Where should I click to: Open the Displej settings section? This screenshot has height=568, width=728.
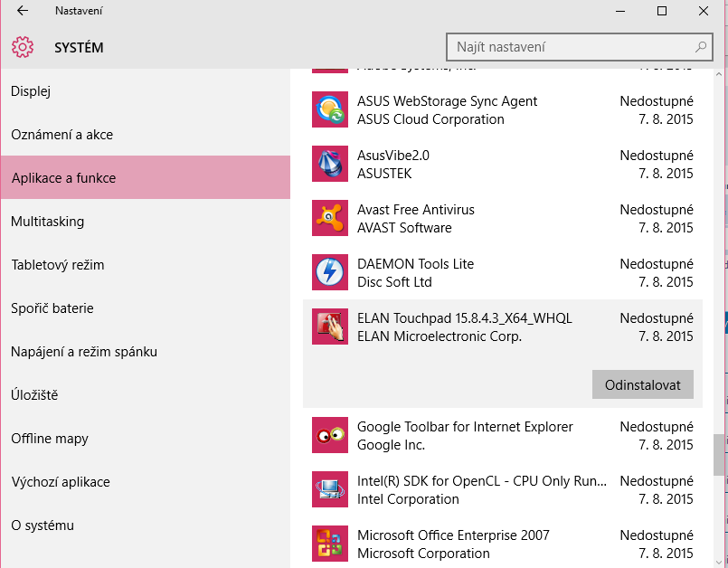click(x=146, y=91)
